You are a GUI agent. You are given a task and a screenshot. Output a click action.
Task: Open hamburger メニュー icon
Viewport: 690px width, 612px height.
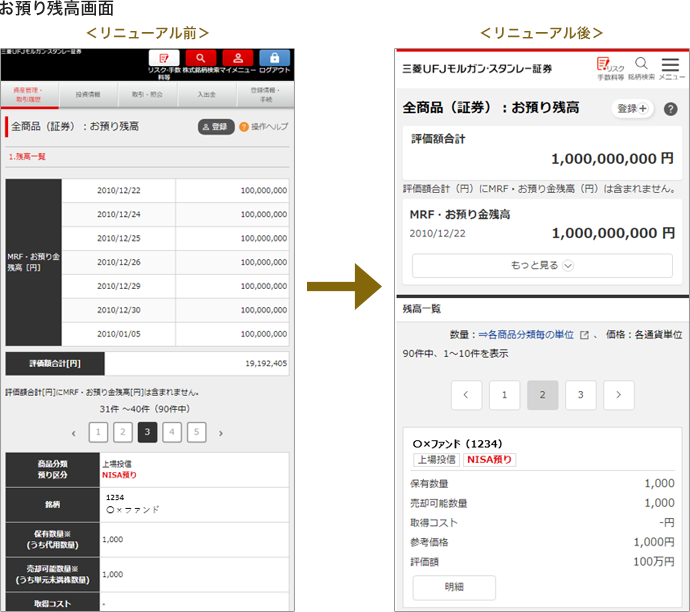(x=671, y=68)
